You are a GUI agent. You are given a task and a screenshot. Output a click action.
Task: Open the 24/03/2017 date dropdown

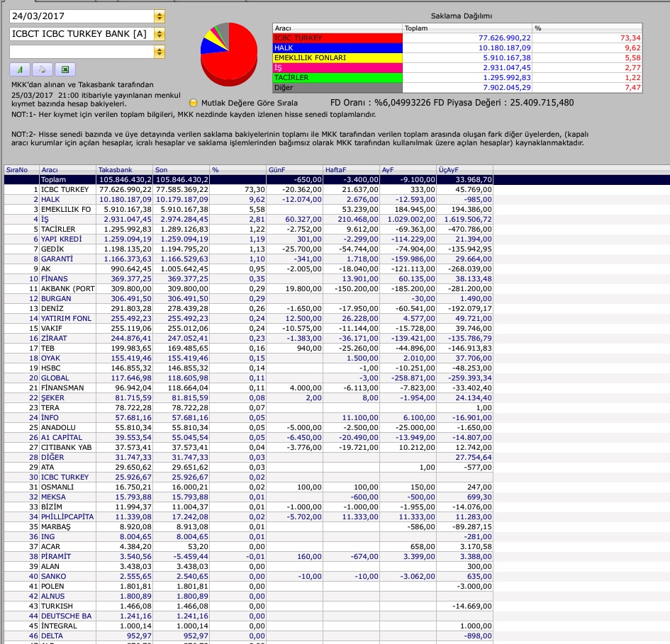160,16
